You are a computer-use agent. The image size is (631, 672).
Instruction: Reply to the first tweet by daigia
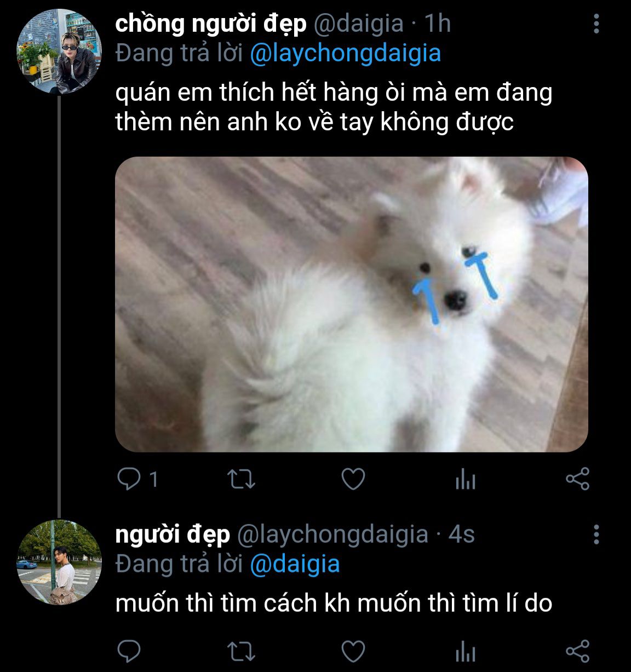tap(129, 479)
